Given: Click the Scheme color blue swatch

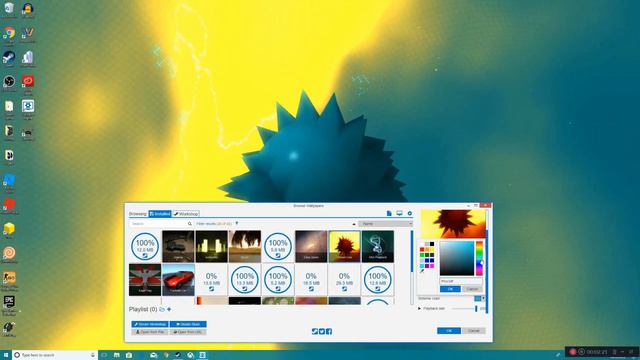Looking at the screenshot, I should click(477, 298).
